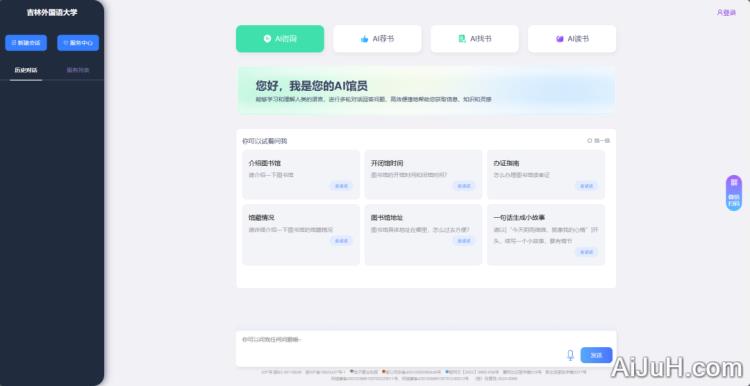Switch to the AI荐书 tab
Viewport: 750px width, 386px height.
(x=377, y=39)
